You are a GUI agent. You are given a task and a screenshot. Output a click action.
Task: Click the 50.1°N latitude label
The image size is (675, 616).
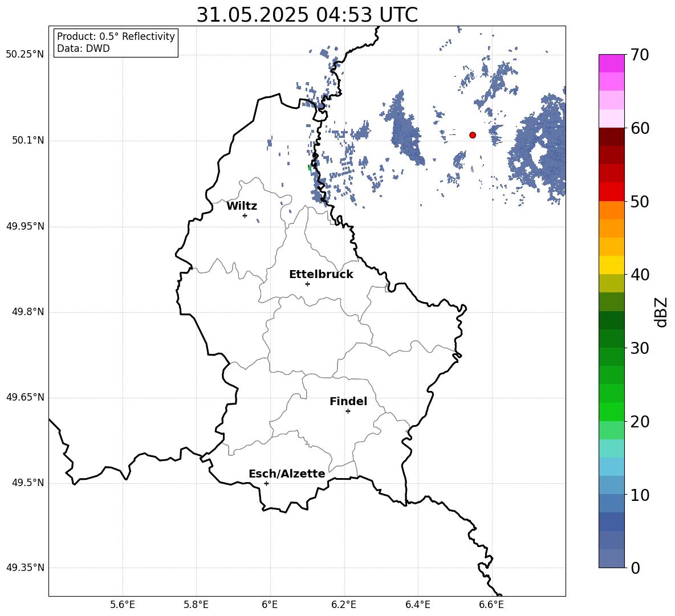pyautogui.click(x=28, y=140)
